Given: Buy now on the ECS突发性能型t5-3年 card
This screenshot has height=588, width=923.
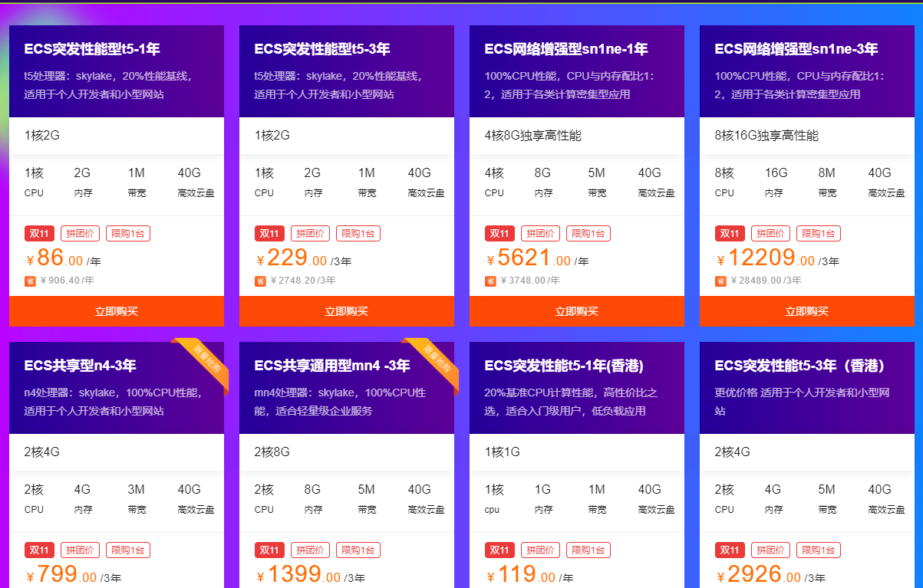Looking at the screenshot, I should pyautogui.click(x=347, y=311).
